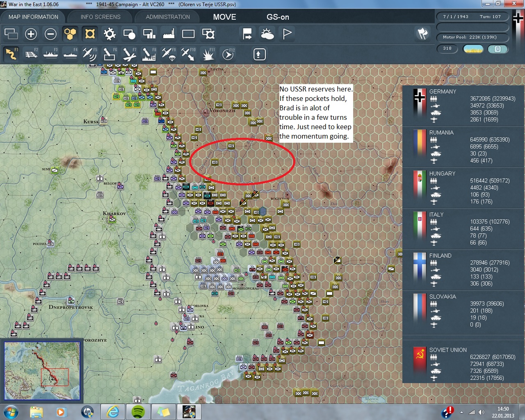Click the MOVE mode label
This screenshot has height=420, width=525.
pos(224,17)
